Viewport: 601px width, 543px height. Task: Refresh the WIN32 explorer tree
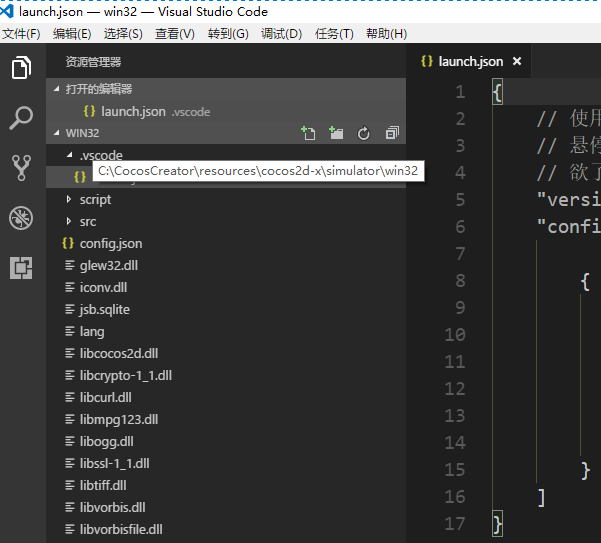point(363,133)
